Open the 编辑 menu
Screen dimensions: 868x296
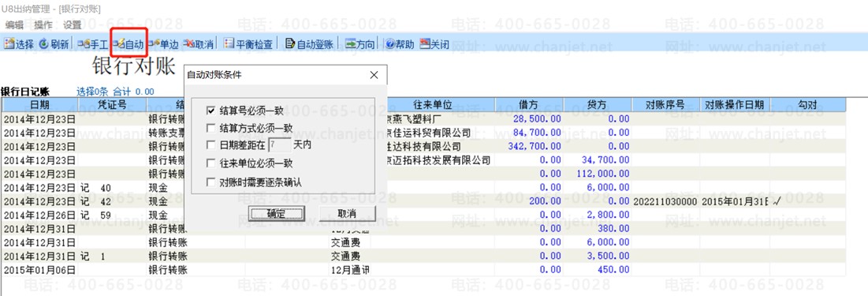[14, 25]
